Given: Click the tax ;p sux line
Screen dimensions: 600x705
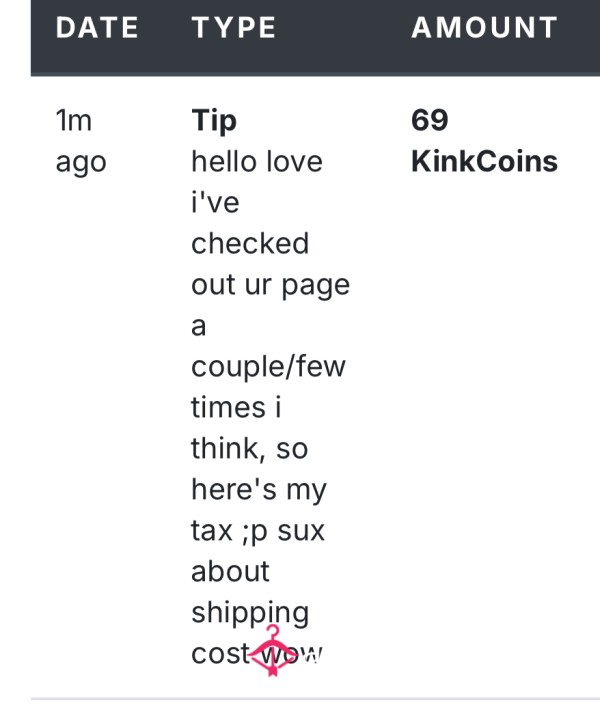Looking at the screenshot, I should click(x=258, y=531).
